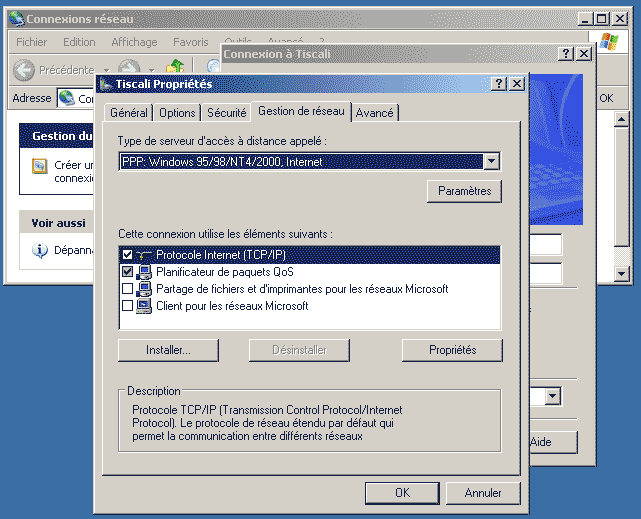Click the Créer une nouvelle connexion link
The height and width of the screenshot is (519, 641).
[74, 172]
